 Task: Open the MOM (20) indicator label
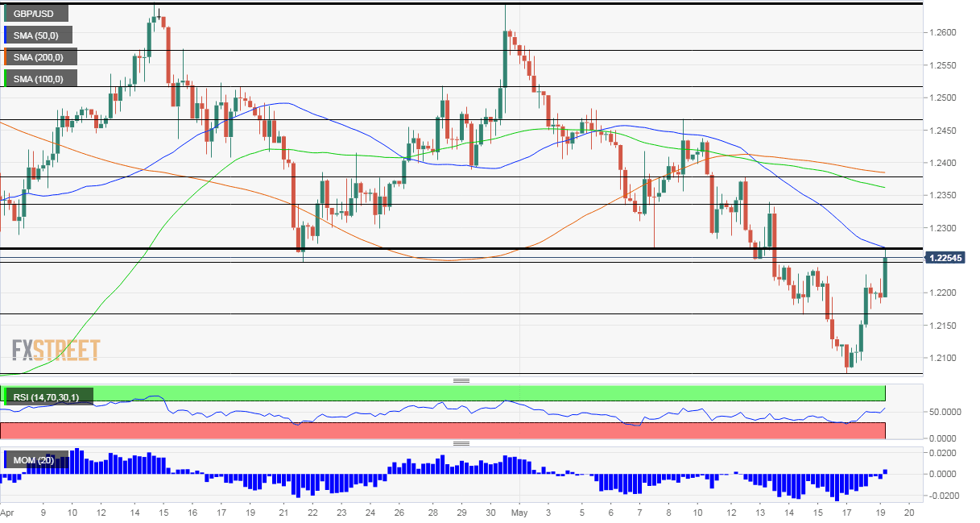(35, 460)
